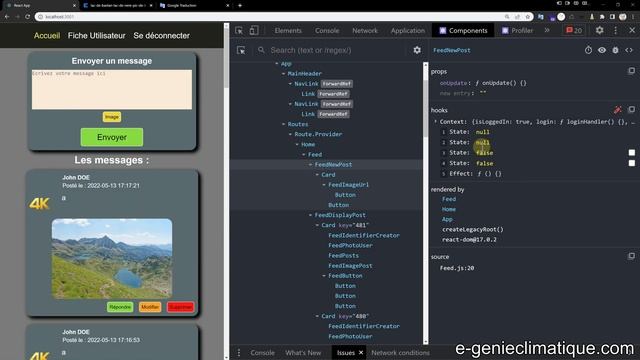This screenshot has width=640, height=360.
Task: Bookmark this page with star icon
Action: tap(527, 17)
